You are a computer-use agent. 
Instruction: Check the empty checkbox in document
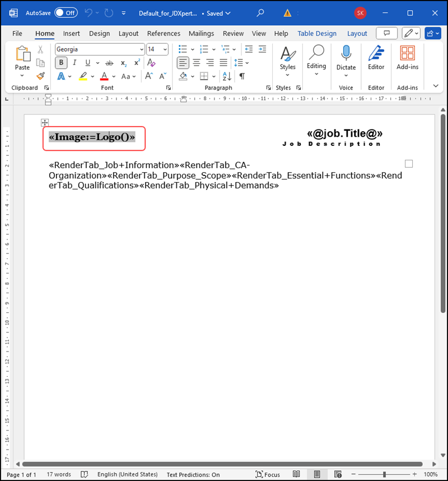(409, 164)
